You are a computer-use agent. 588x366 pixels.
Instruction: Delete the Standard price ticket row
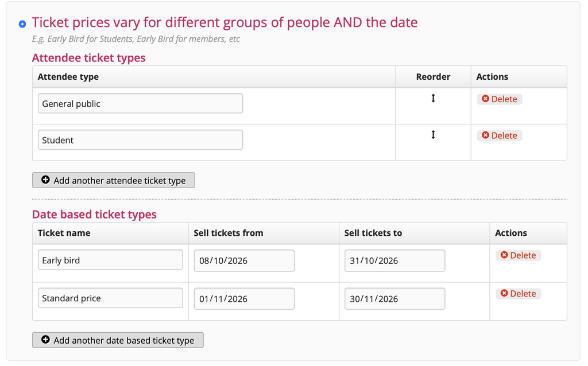point(519,293)
